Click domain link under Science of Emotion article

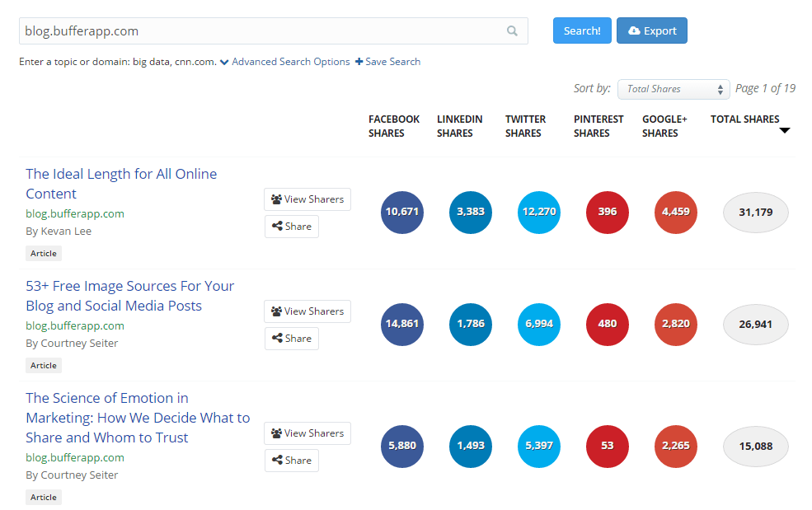(x=75, y=458)
